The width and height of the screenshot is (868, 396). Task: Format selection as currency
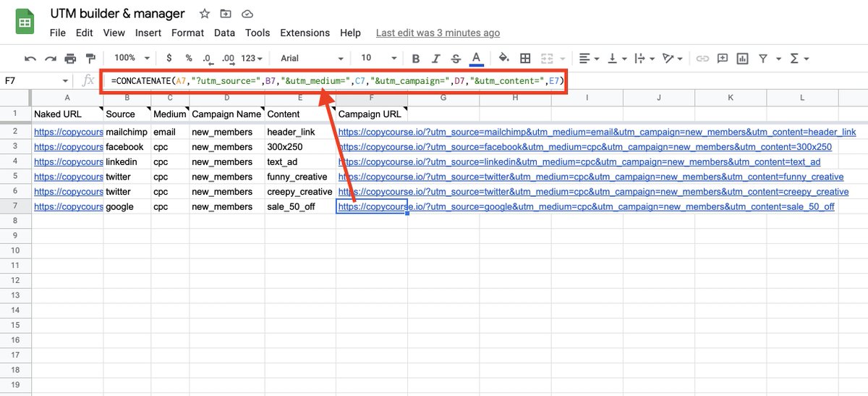[169, 58]
